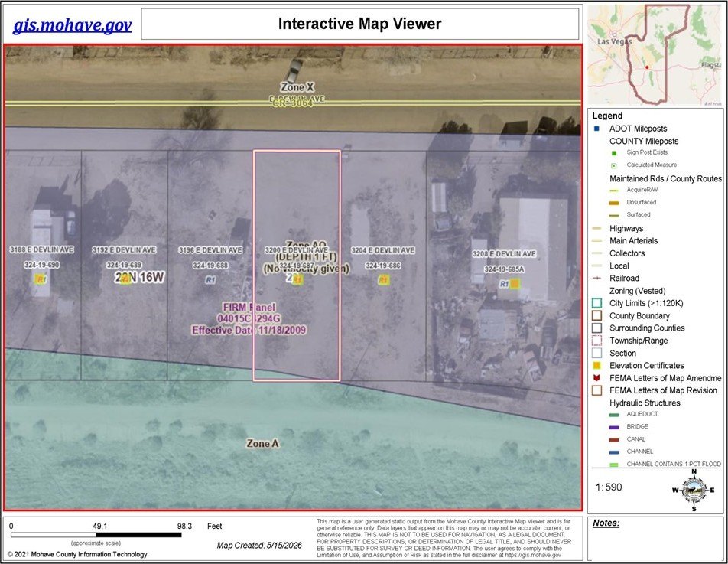Click the Notes: heading
The height and width of the screenshot is (564, 728).
coord(606,523)
